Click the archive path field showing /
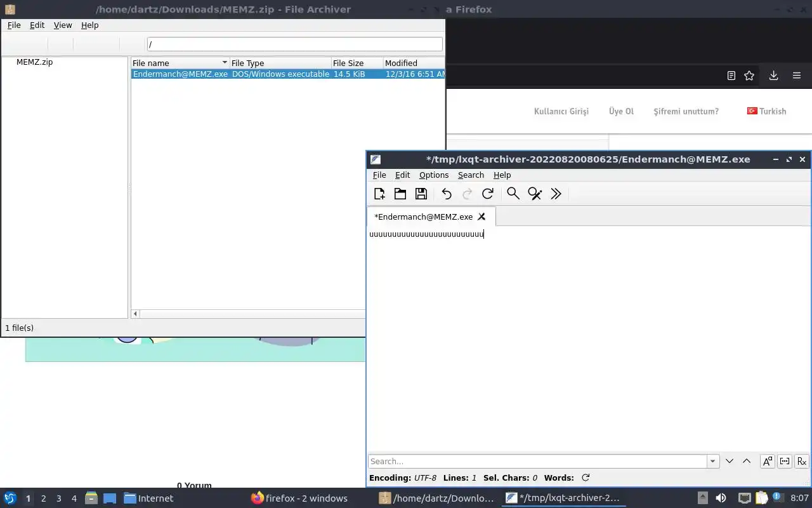The image size is (812, 508). coord(294,44)
